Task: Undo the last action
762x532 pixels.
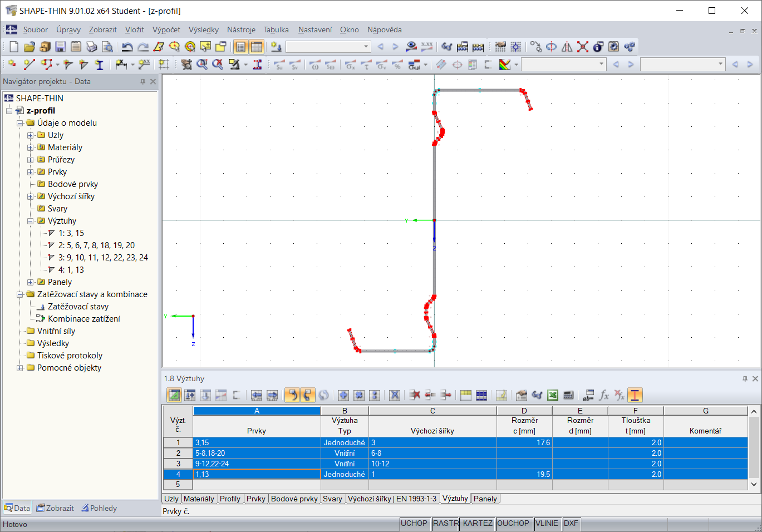Action: [x=127, y=47]
